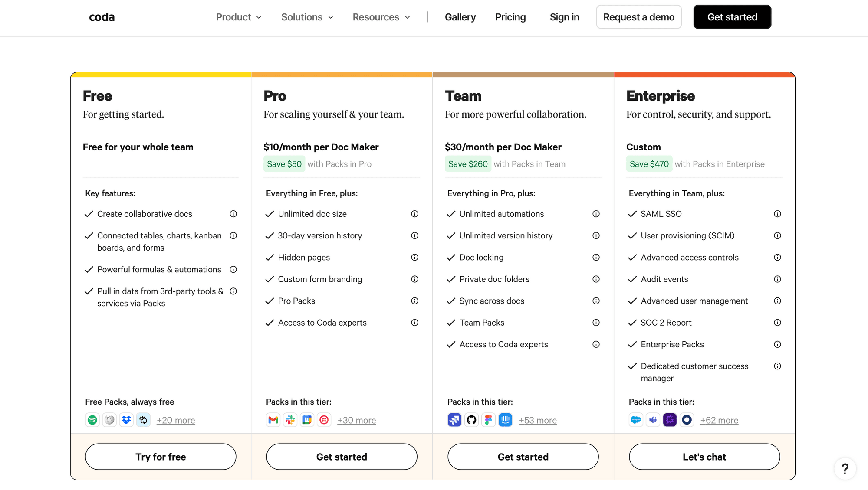This screenshot has width=868, height=490.
Task: Click info icon beside Audit events
Action: [778, 279]
